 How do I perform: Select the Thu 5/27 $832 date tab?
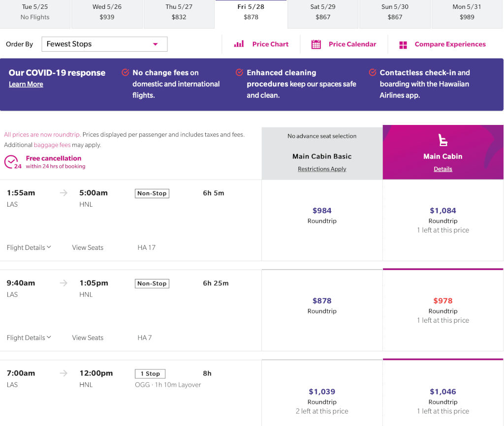coord(179,14)
